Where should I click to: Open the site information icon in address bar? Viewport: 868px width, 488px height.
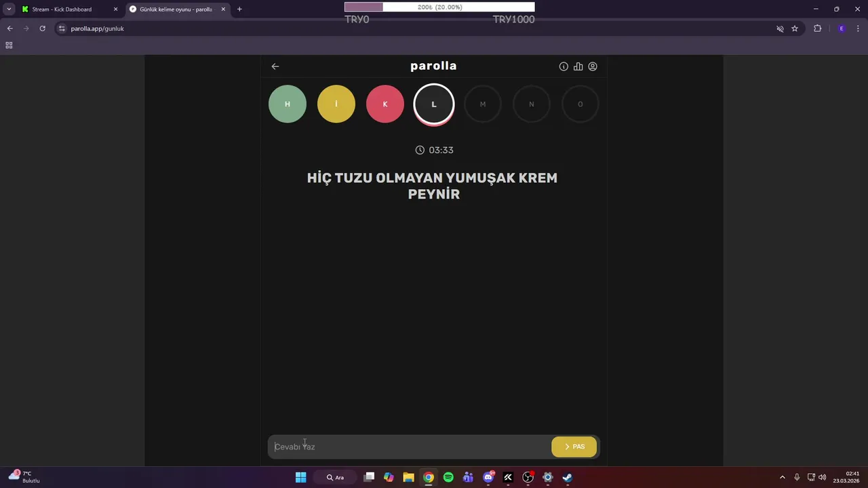pos(62,28)
